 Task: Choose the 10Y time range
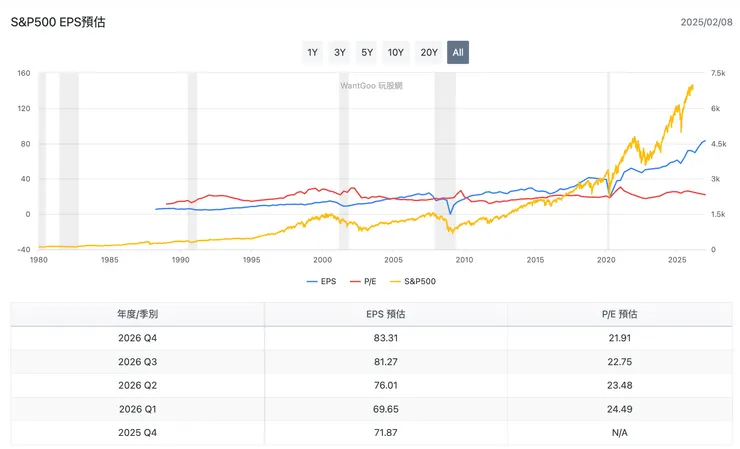click(x=396, y=52)
